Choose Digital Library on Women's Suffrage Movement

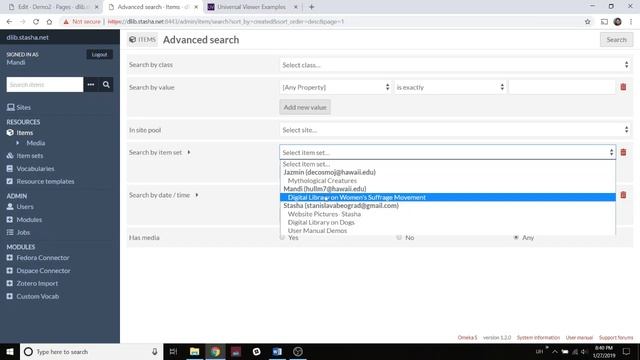[448, 197]
